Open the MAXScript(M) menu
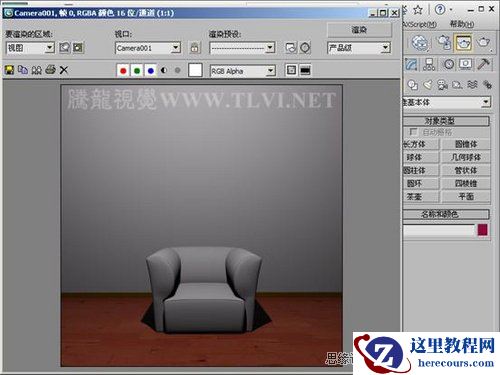 [x=420, y=24]
